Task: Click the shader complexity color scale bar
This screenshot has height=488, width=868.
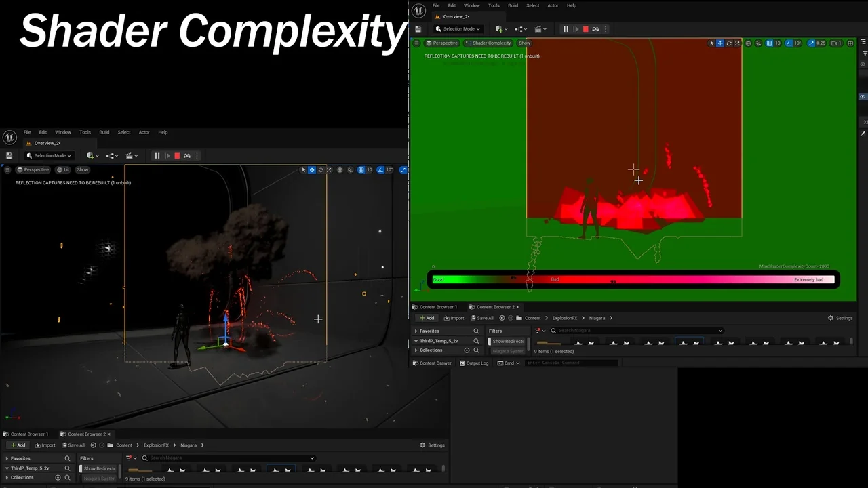Action: 633,279
